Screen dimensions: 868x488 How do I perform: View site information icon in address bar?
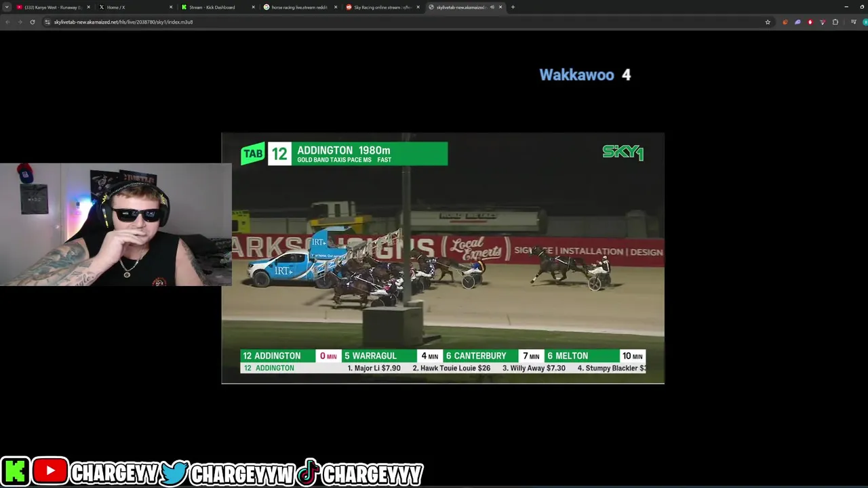[x=47, y=22]
